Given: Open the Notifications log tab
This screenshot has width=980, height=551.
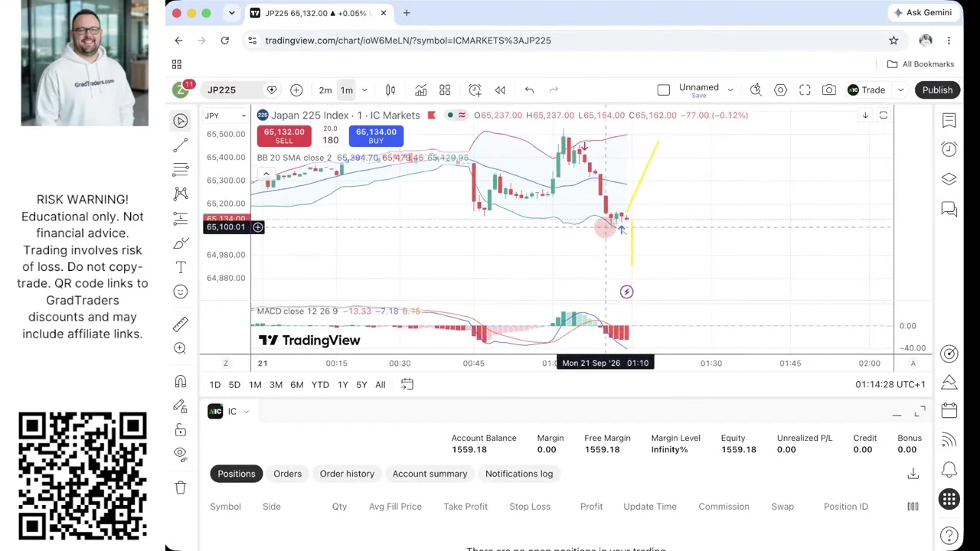Looking at the screenshot, I should 519,474.
